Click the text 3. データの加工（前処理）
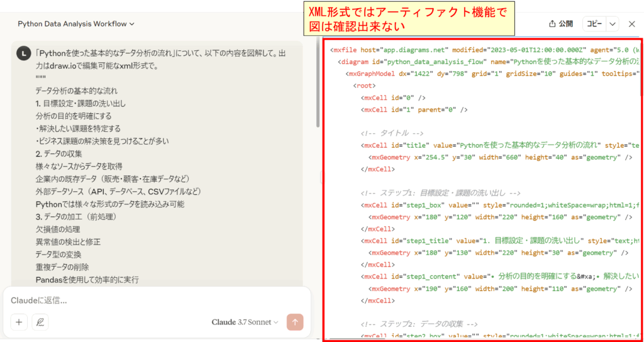 click(x=77, y=216)
